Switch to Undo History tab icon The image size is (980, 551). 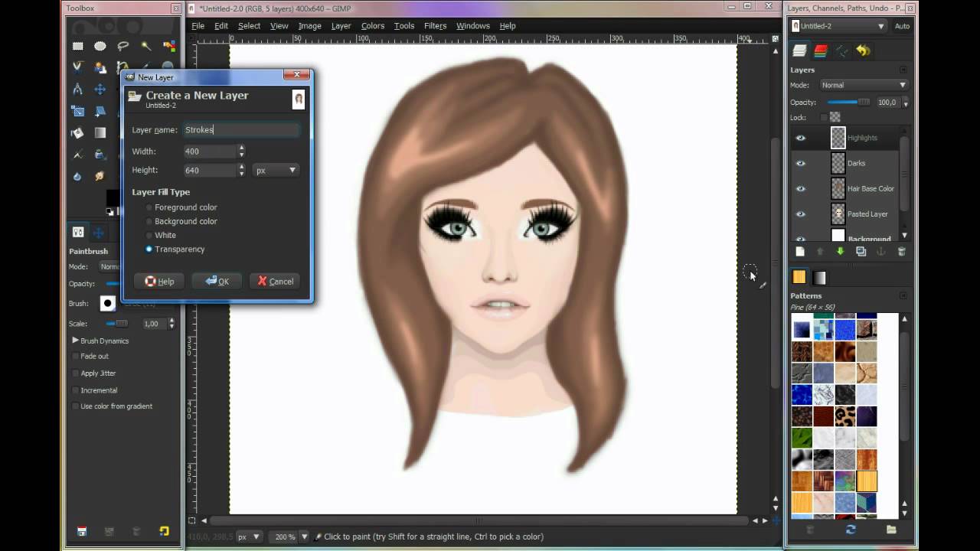(864, 51)
